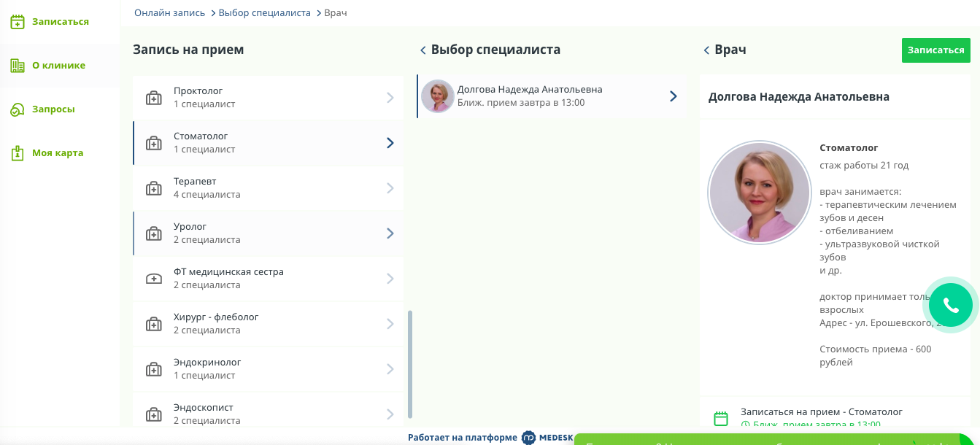Click the back arrow beside Выбор специалиста

point(423,50)
